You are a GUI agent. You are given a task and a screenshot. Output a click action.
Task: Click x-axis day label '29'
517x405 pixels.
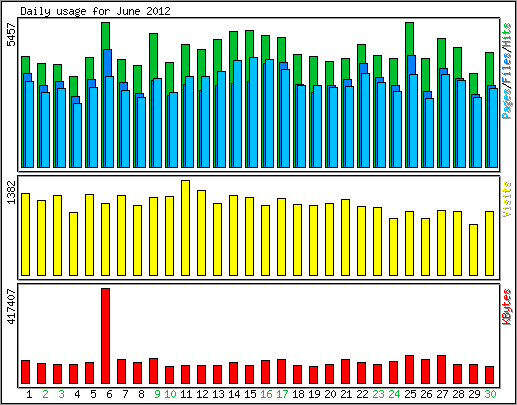474,394
